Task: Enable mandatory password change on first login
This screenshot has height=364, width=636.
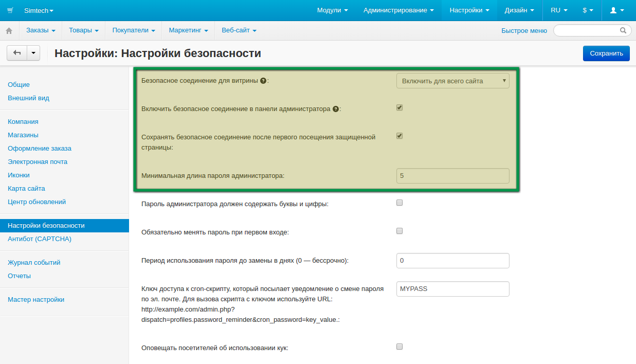Action: [399, 231]
